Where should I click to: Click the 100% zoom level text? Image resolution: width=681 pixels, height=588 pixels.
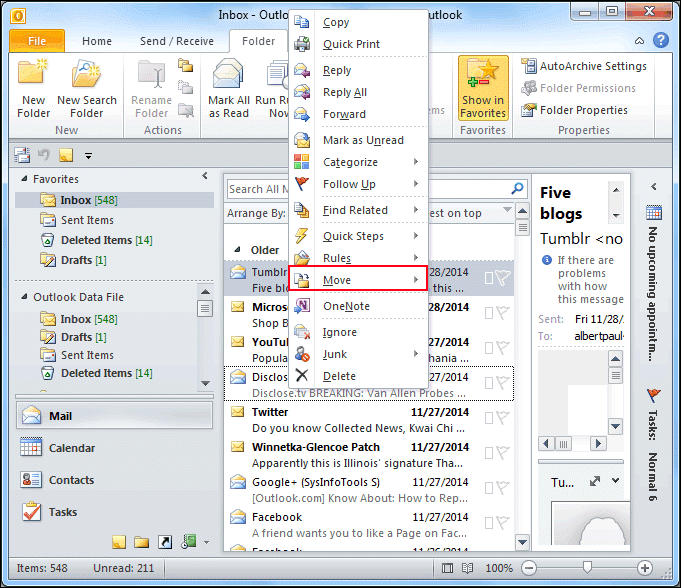click(499, 568)
